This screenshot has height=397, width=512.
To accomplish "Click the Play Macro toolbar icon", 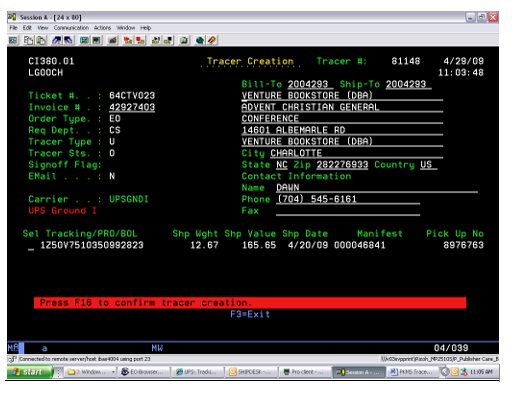I will click(x=156, y=40).
